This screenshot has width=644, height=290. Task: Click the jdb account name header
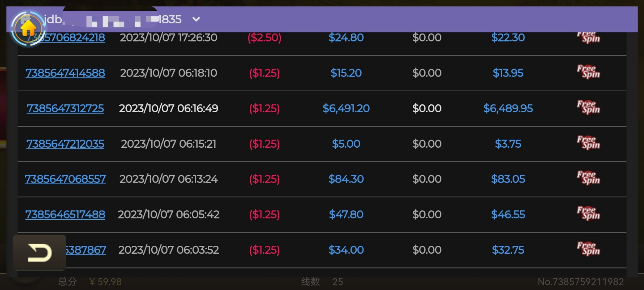click(x=113, y=19)
